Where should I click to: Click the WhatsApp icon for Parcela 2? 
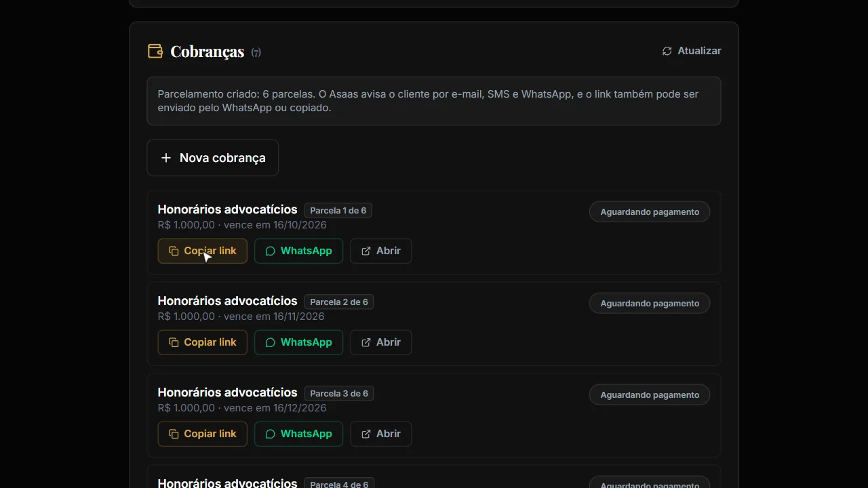click(270, 342)
